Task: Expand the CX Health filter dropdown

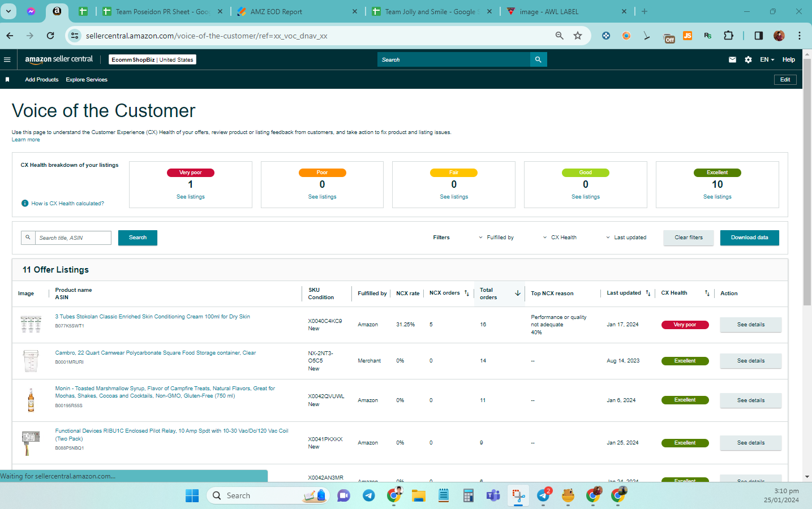Action: pyautogui.click(x=560, y=238)
